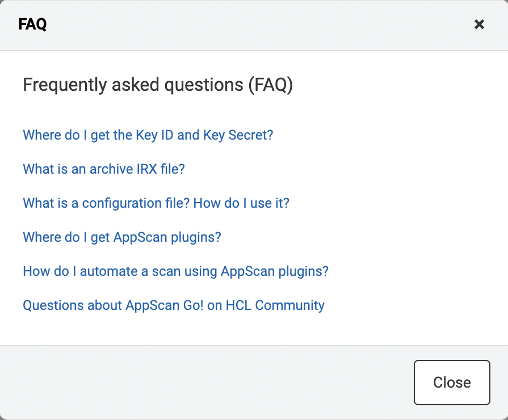Open AppScan Go! questions on HCL Community
The image size is (508, 420).
tap(173, 305)
